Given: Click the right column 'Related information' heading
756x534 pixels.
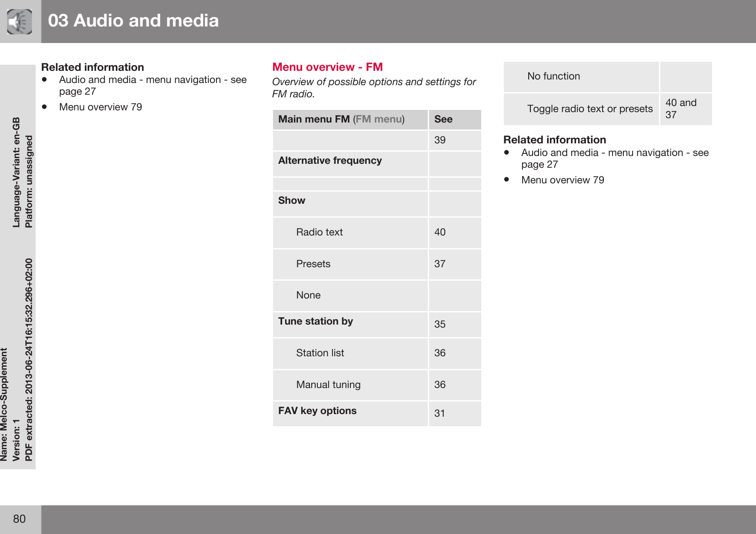Looking at the screenshot, I should click(555, 140).
